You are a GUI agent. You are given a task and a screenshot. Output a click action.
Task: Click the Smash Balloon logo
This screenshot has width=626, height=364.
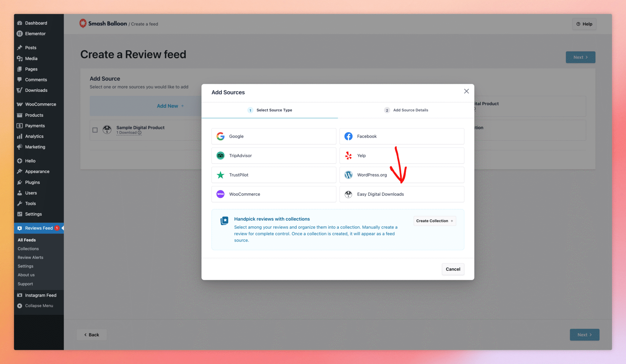pyautogui.click(x=103, y=24)
